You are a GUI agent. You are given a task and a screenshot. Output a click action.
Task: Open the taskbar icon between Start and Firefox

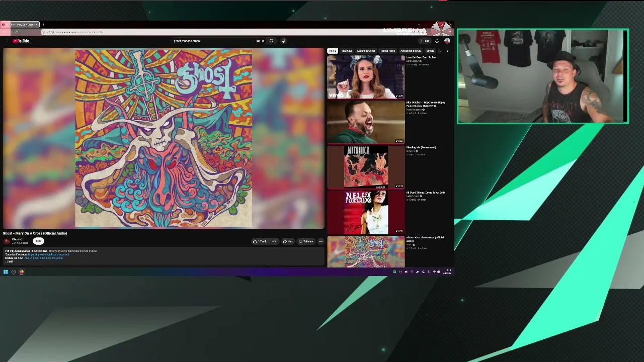14,272
